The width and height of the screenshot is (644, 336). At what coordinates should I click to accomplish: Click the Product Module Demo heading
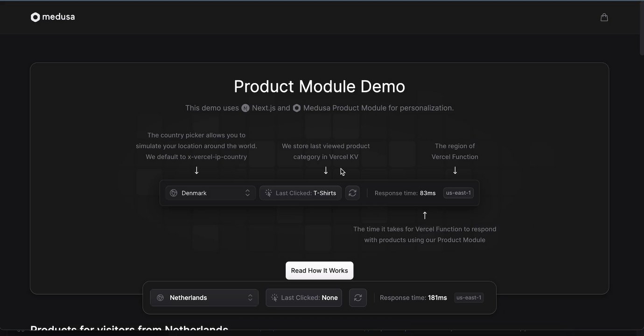320,86
